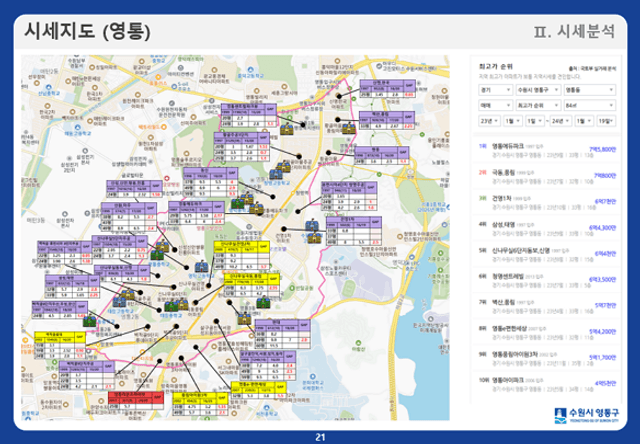Select rank 6 apartment 청명센트레빌

coord(547,280)
